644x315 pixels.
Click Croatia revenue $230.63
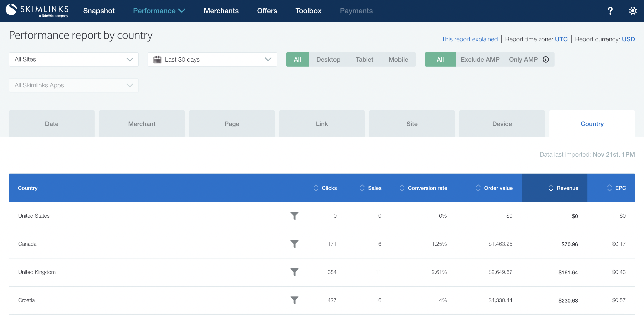coord(568,300)
